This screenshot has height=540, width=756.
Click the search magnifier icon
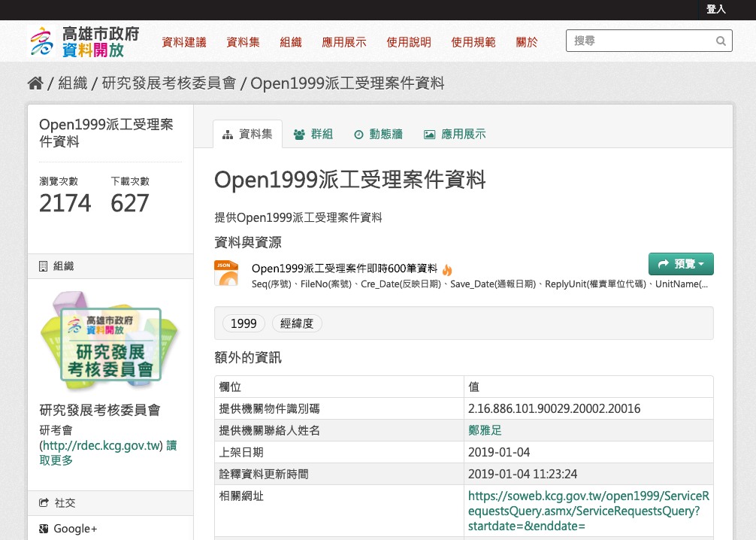[721, 41]
